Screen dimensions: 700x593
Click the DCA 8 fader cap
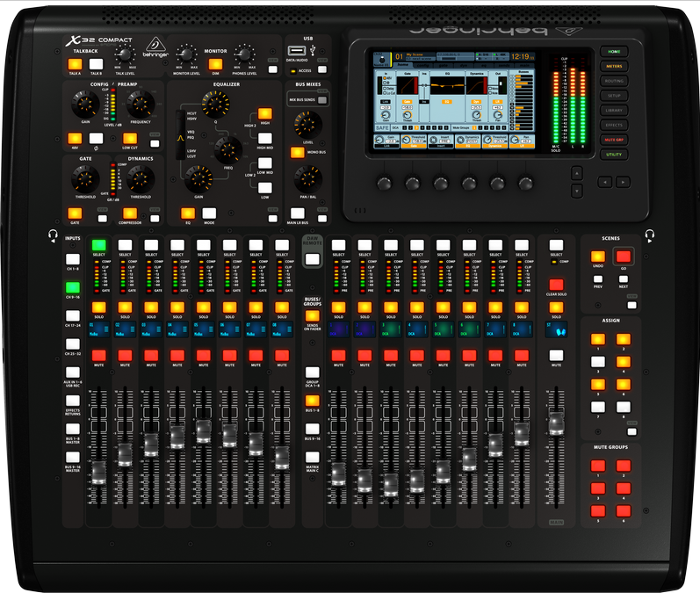click(522, 434)
